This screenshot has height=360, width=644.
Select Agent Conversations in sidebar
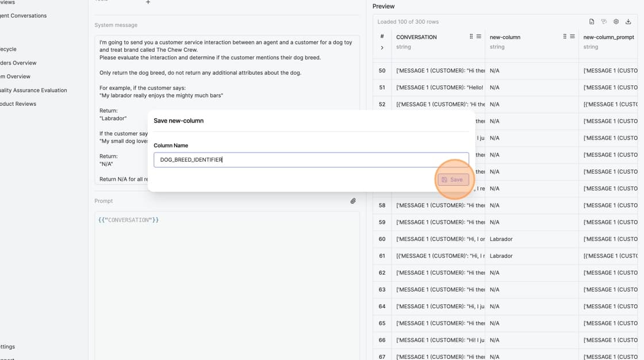coord(23,16)
